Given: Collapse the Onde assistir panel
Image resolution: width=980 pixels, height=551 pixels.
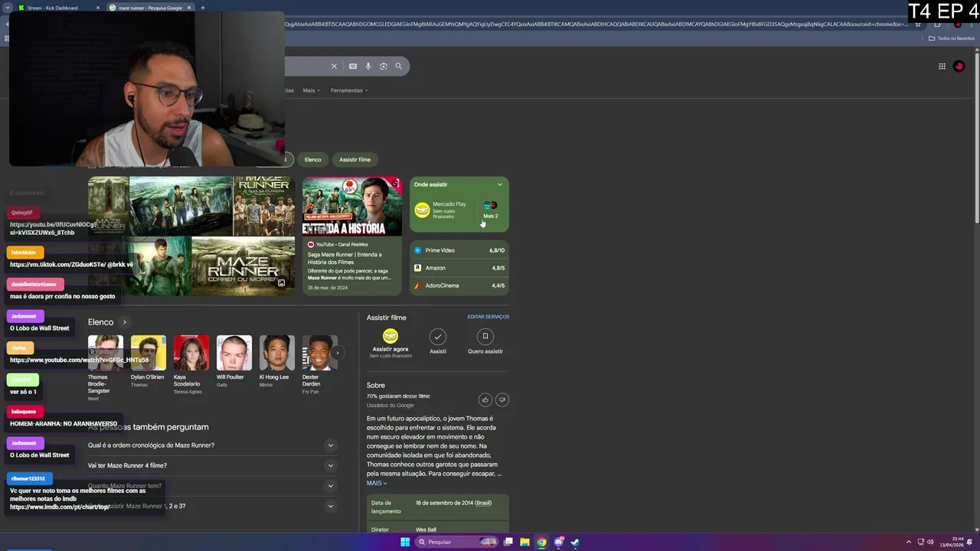Looking at the screenshot, I should click(500, 184).
